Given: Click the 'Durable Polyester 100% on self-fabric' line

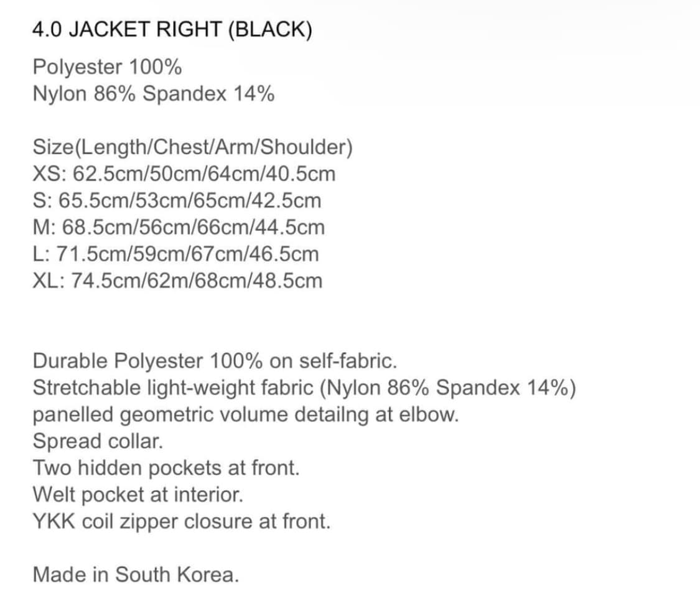Looking at the screenshot, I should (215, 361).
